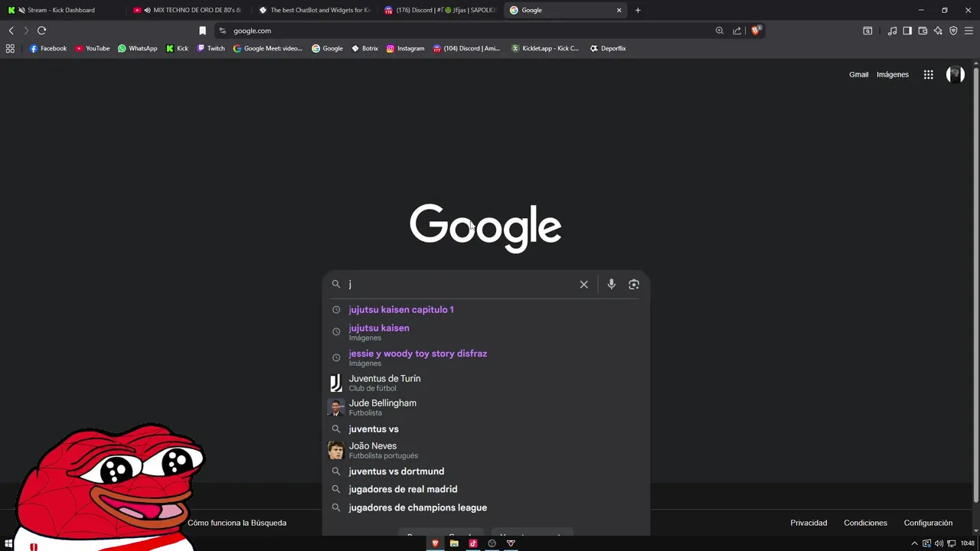Open the zoom magnifier in address bar
Viewport: 980px width, 551px height.
[719, 31]
